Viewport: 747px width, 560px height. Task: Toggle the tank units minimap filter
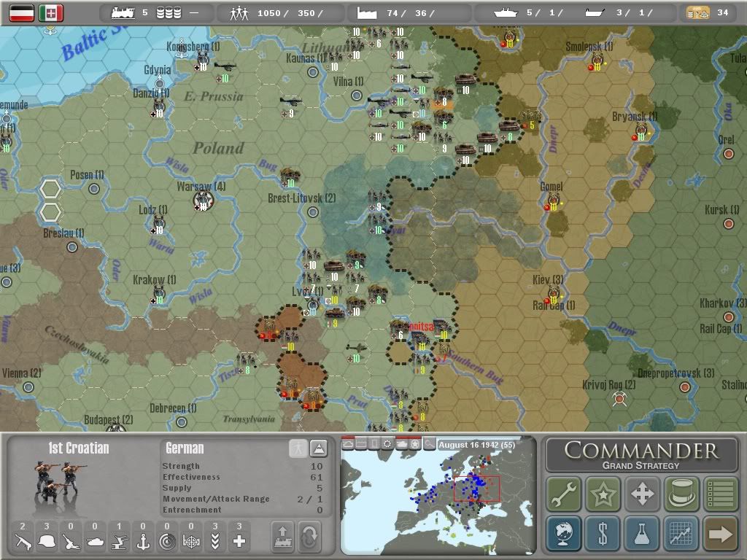(x=402, y=444)
